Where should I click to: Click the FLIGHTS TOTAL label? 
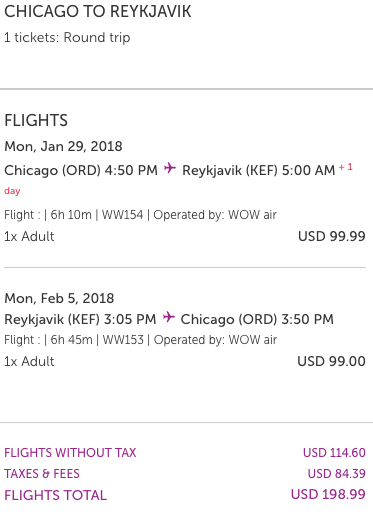tap(56, 495)
